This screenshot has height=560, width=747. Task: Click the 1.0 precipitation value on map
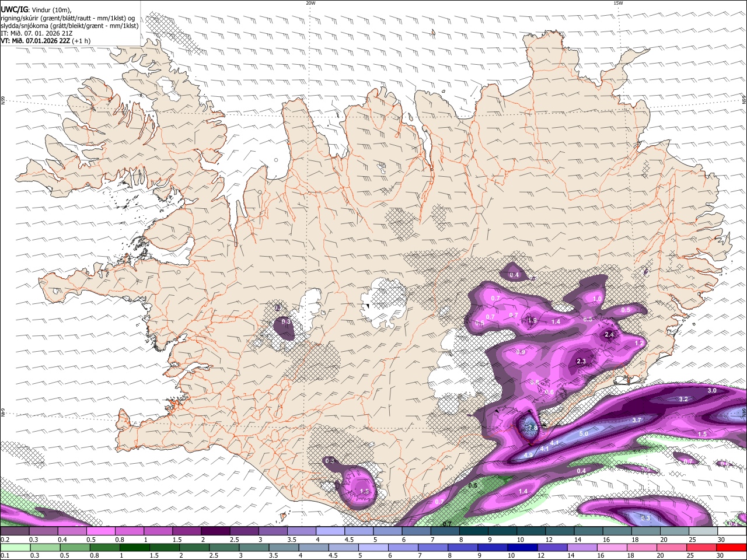point(597,299)
